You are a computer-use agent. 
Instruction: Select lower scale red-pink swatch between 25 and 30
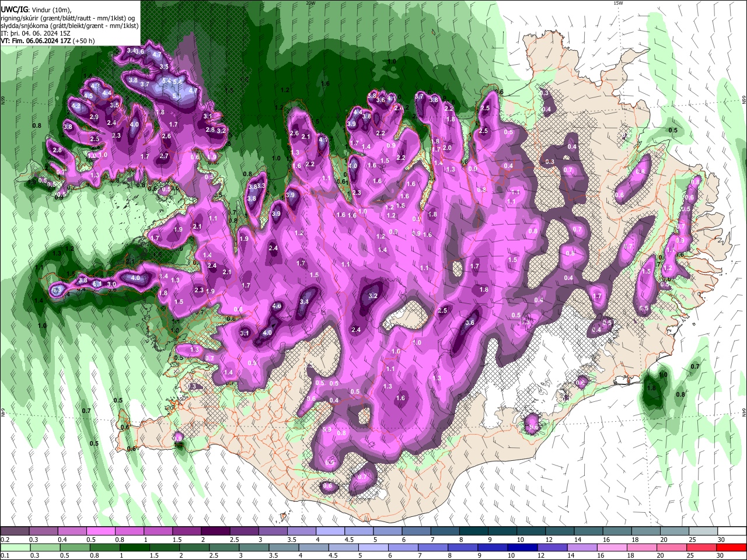click(x=702, y=548)
